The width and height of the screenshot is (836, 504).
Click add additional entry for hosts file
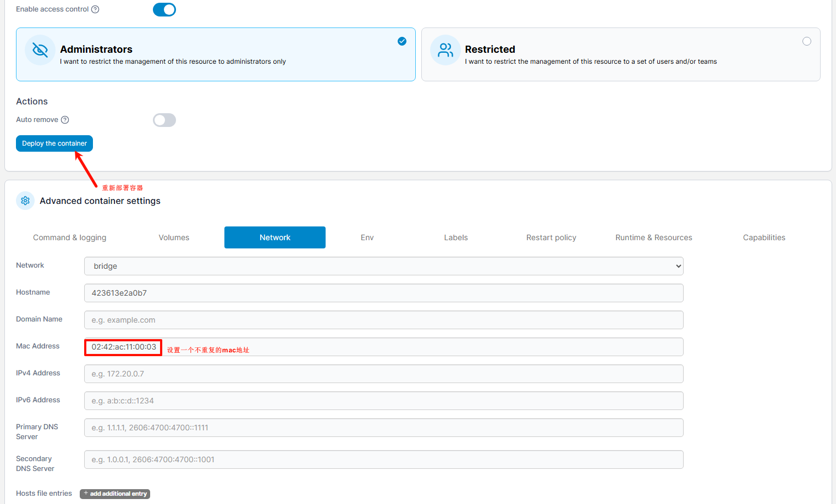pyautogui.click(x=115, y=494)
